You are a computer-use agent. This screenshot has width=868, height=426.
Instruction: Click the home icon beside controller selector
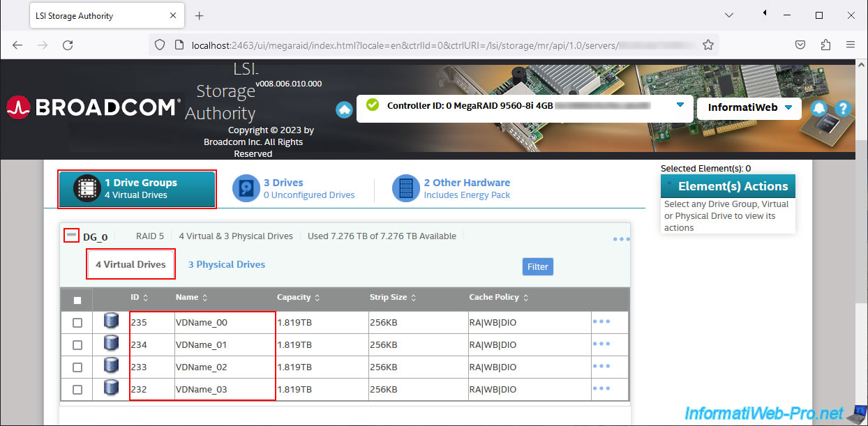click(x=344, y=110)
